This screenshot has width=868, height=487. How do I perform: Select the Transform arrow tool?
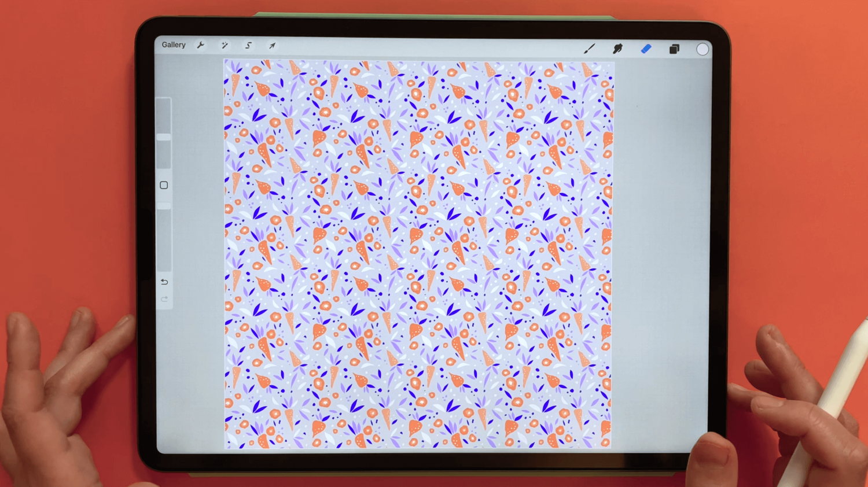(271, 45)
